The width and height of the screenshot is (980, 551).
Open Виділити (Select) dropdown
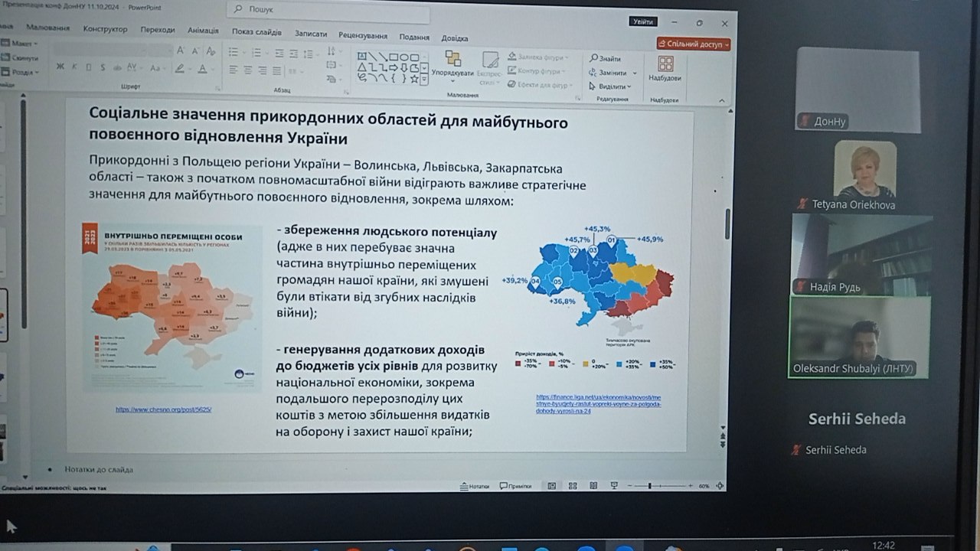click(611, 86)
